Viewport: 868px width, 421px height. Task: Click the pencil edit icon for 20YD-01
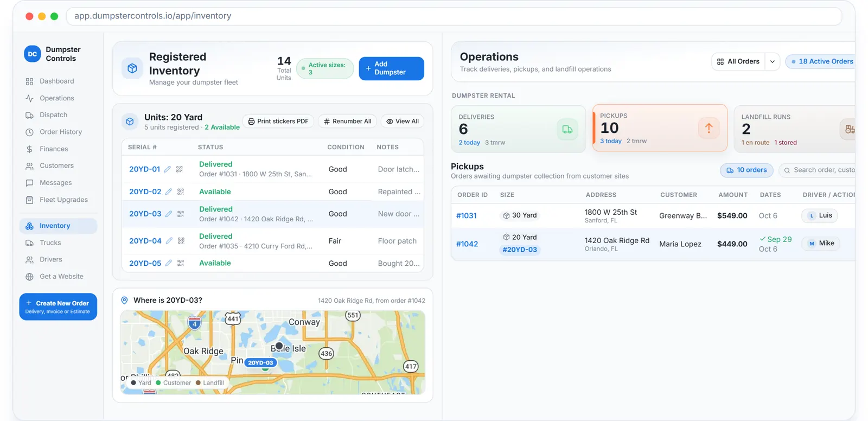click(x=168, y=169)
